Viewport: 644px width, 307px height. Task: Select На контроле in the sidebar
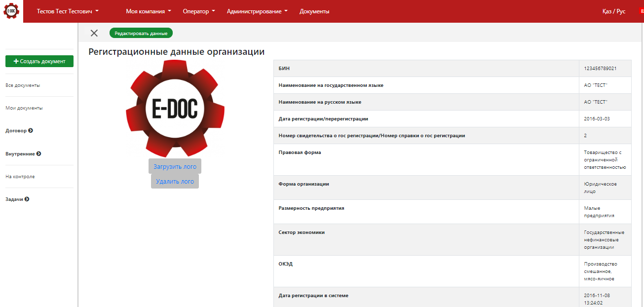pyautogui.click(x=20, y=177)
